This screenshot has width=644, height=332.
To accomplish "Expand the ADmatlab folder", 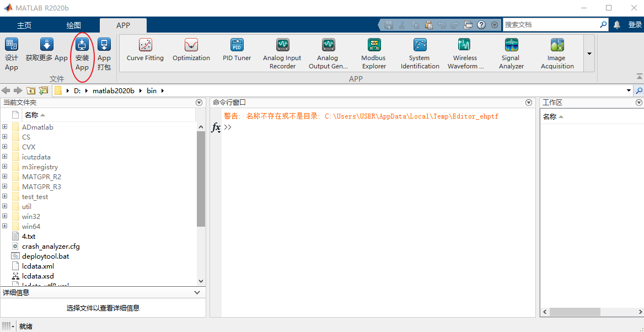I will pyautogui.click(x=4, y=127).
